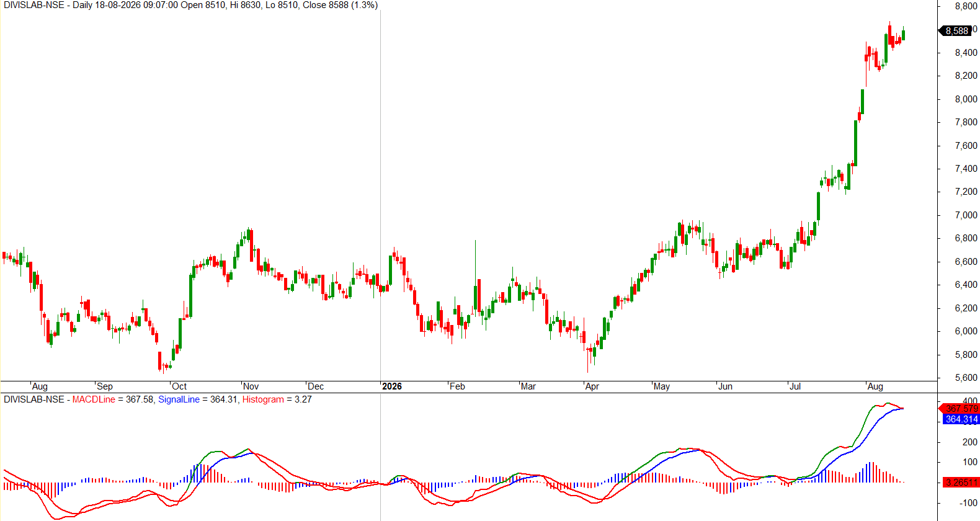Click the 8,400 price axis label
Image resolution: width=980 pixels, height=521 pixels.
(x=966, y=53)
